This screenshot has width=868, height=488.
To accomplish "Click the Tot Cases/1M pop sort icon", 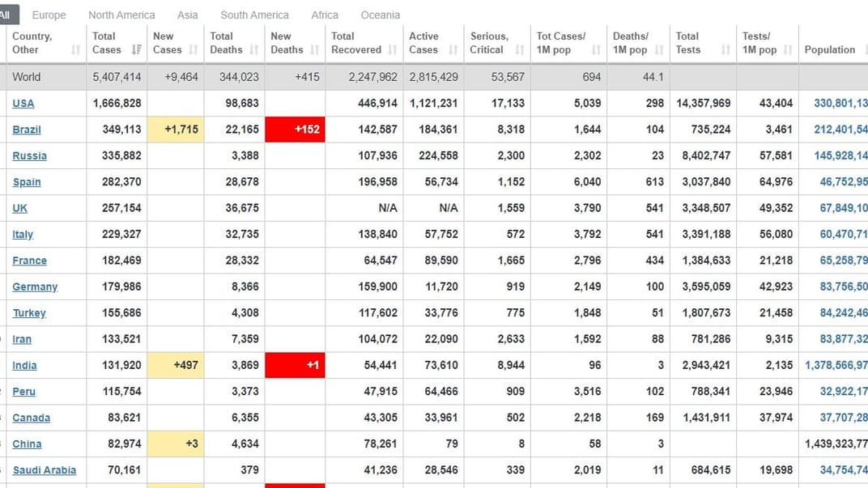I will coord(596,50).
